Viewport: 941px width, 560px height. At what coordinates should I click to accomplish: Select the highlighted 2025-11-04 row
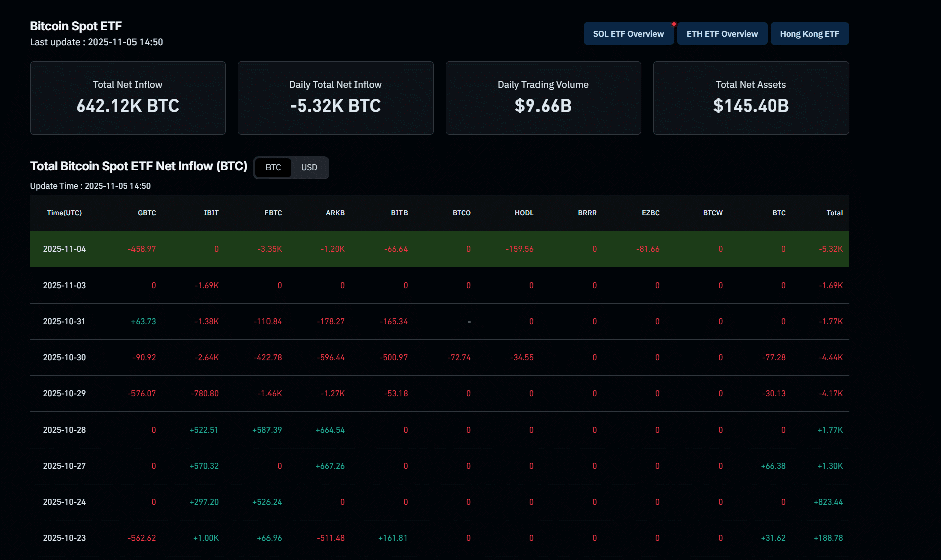[64, 249]
